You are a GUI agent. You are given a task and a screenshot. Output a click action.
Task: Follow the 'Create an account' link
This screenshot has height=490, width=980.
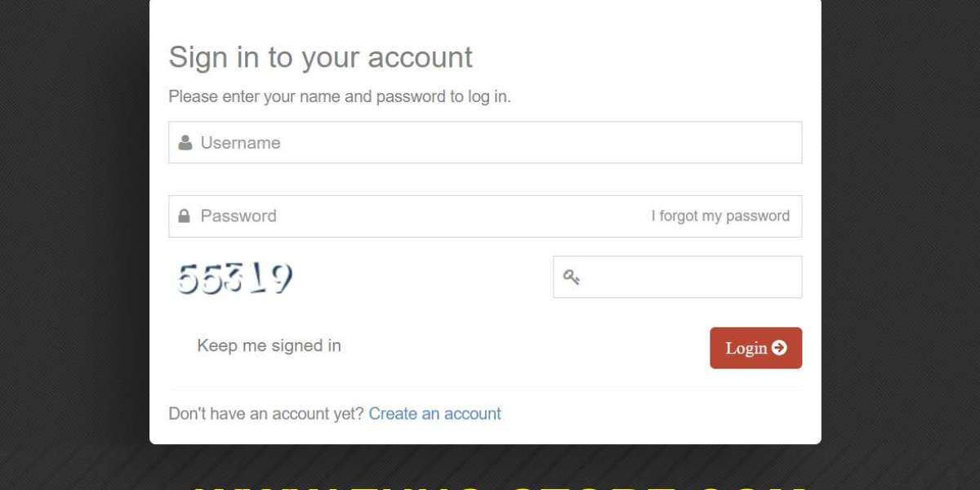pyautogui.click(x=435, y=414)
